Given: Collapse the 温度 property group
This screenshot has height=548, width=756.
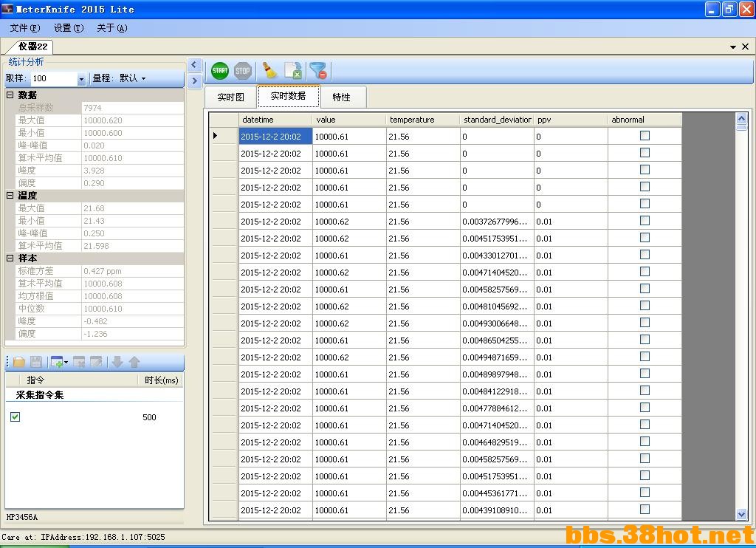Looking at the screenshot, I should click(10, 196).
